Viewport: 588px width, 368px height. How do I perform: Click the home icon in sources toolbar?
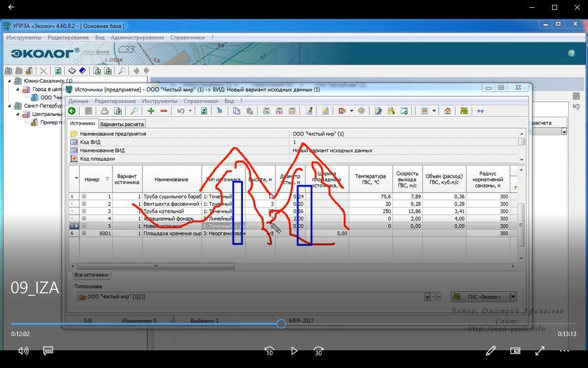(447, 111)
